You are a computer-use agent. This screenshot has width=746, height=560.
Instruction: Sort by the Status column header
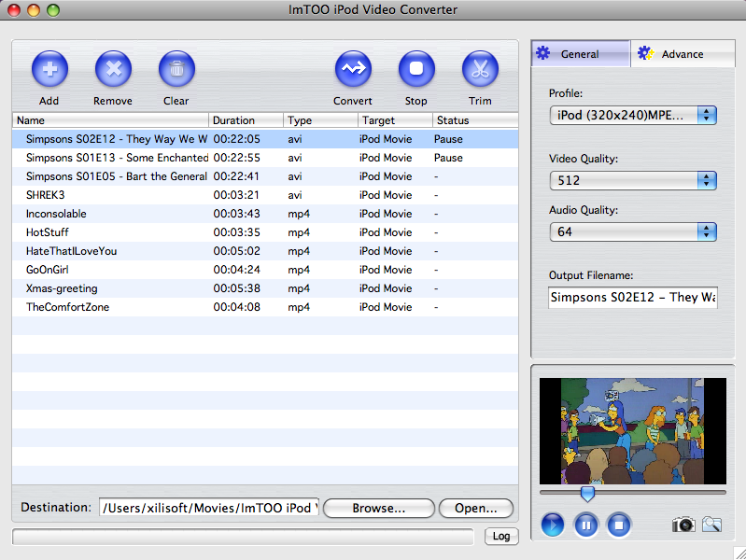click(x=475, y=120)
